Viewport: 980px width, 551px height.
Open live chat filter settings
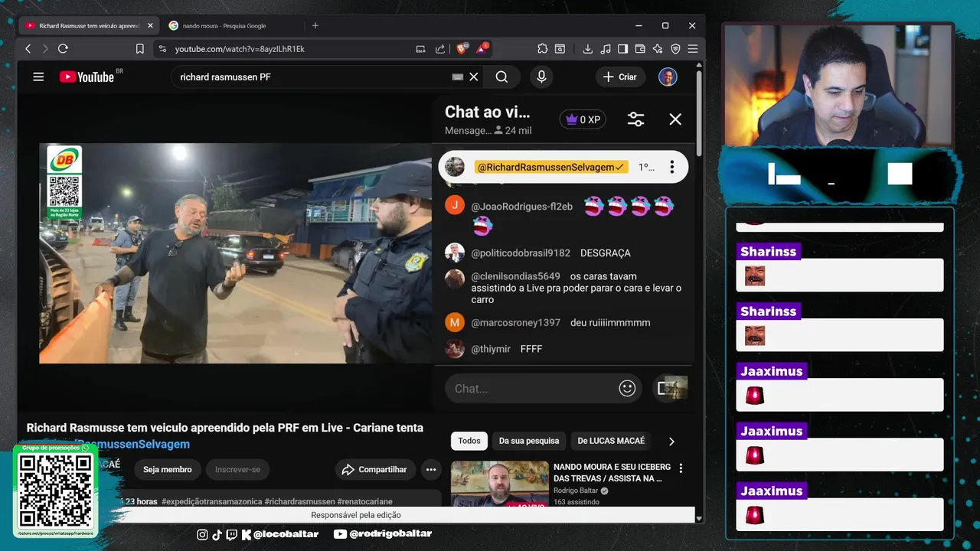click(635, 119)
